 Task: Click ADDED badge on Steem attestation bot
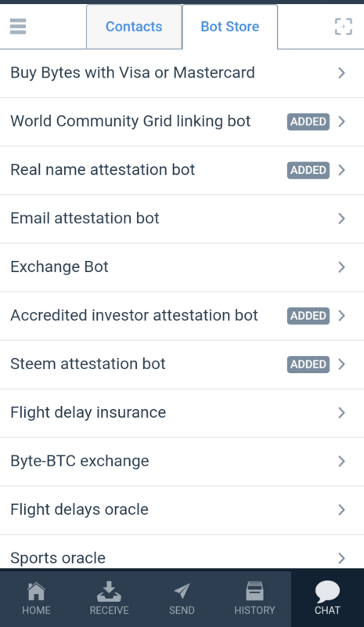coord(308,364)
